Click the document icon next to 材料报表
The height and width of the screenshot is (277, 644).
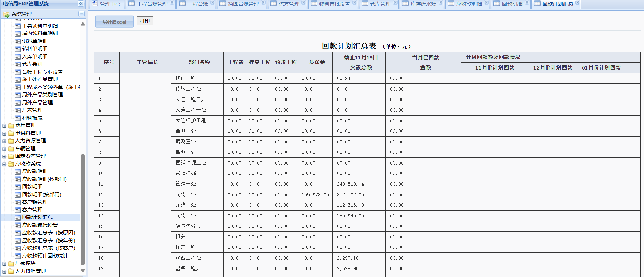18,118
